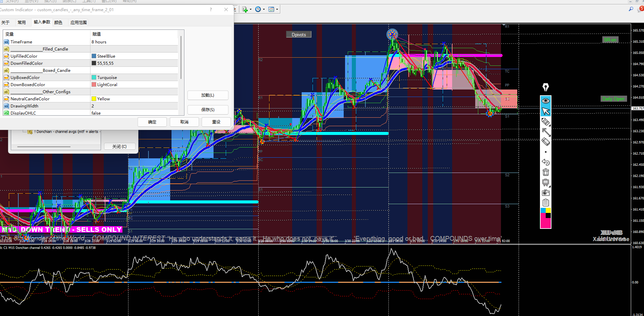Switch to the 关于 tab
The width and height of the screenshot is (644, 316).
point(5,22)
